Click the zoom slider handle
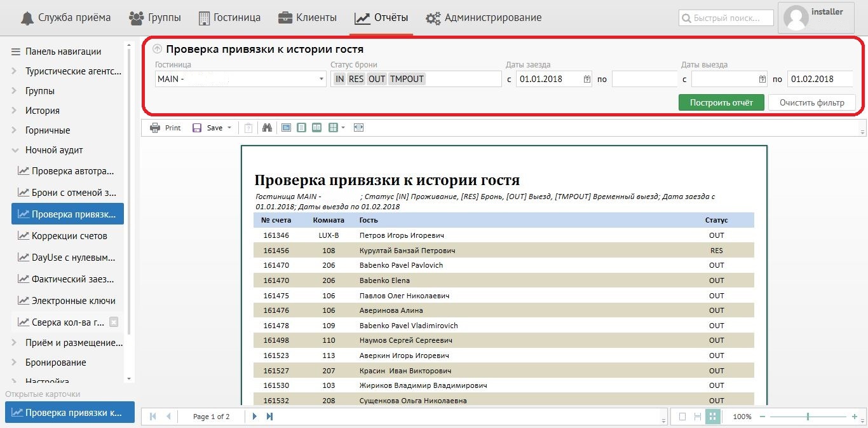Screen dimensions: 868x428 tap(808, 417)
